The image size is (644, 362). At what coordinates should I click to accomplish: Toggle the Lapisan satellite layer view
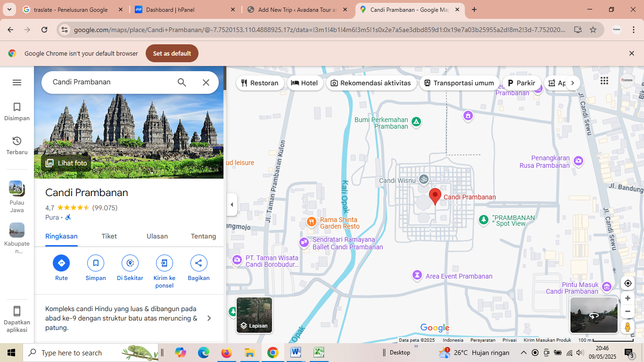coord(254,315)
